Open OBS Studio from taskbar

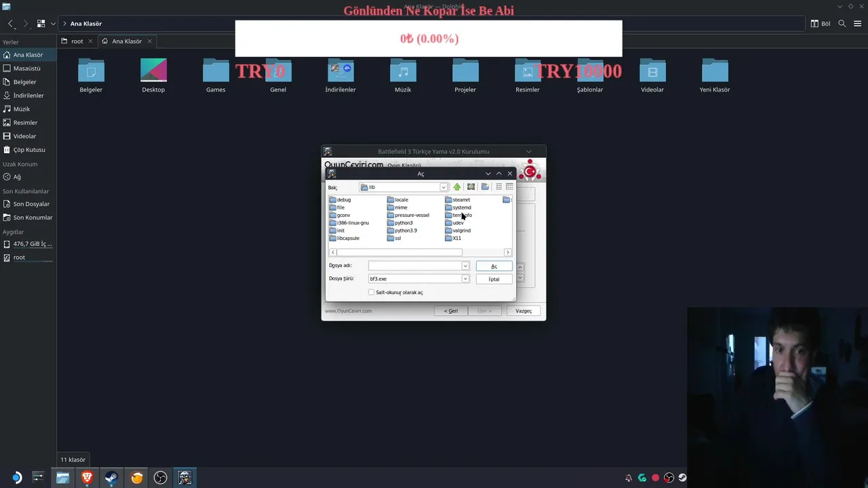click(161, 478)
